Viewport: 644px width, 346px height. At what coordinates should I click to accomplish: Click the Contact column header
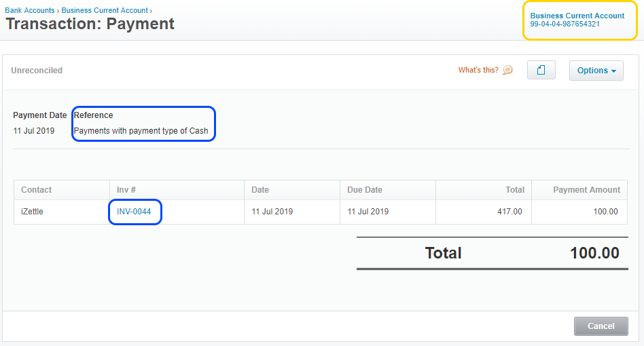(37, 190)
